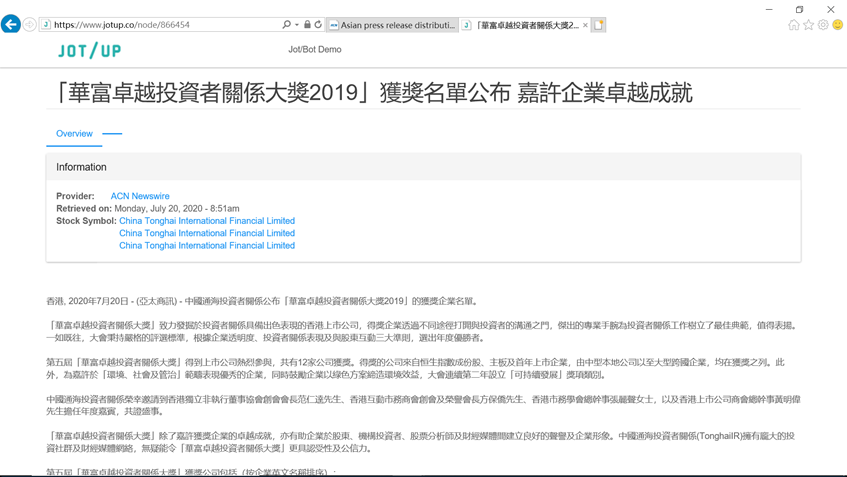Restore down the browser window
The image size is (847, 477).
coord(800,9)
